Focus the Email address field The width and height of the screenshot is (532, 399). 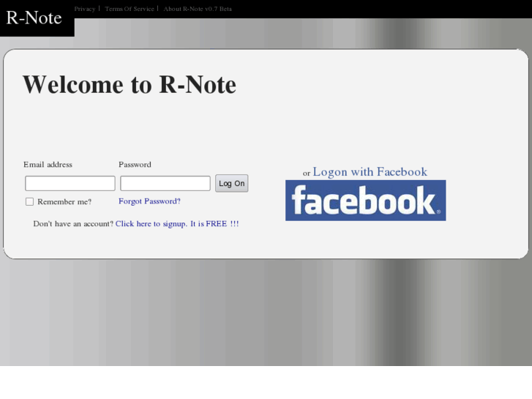(70, 183)
